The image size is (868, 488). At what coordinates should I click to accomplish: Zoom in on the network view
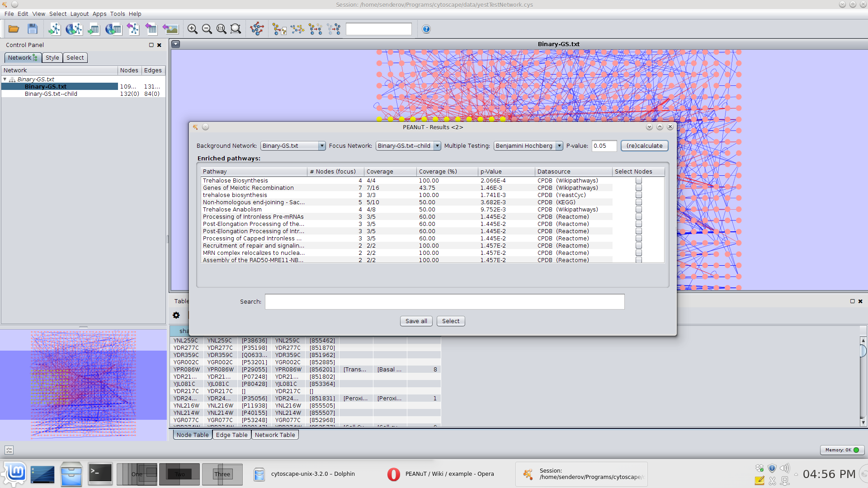point(193,29)
